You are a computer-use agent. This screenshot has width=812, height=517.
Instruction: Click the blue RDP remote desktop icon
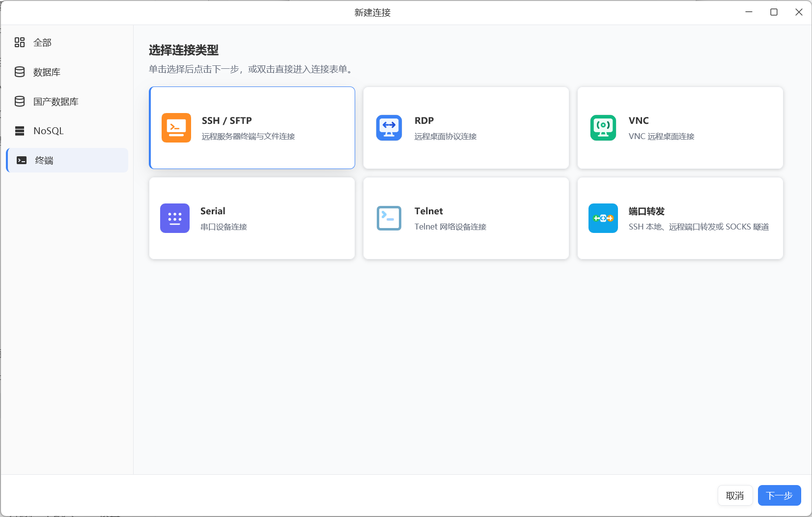point(389,128)
